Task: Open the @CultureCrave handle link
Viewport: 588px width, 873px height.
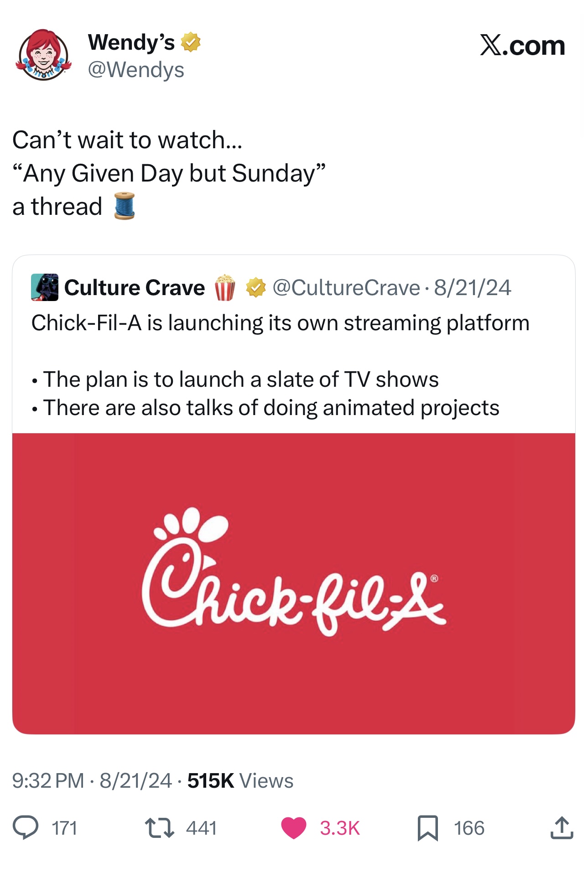Action: [346, 288]
